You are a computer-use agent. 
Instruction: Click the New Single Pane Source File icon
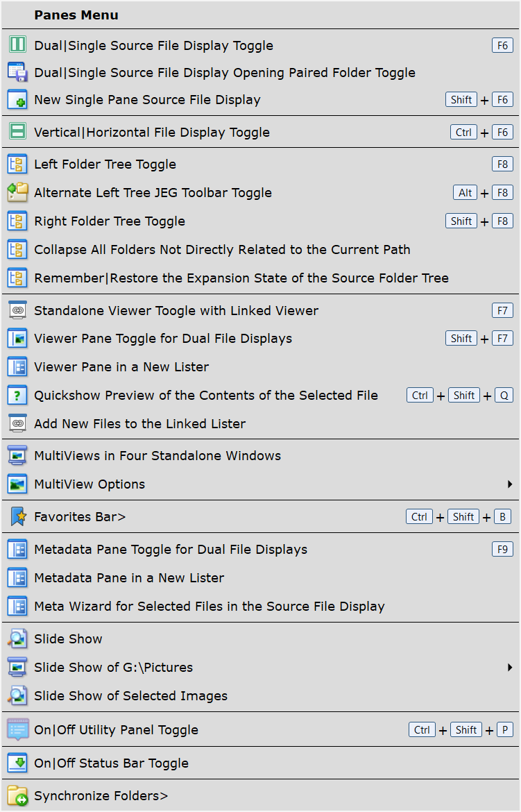(17, 99)
